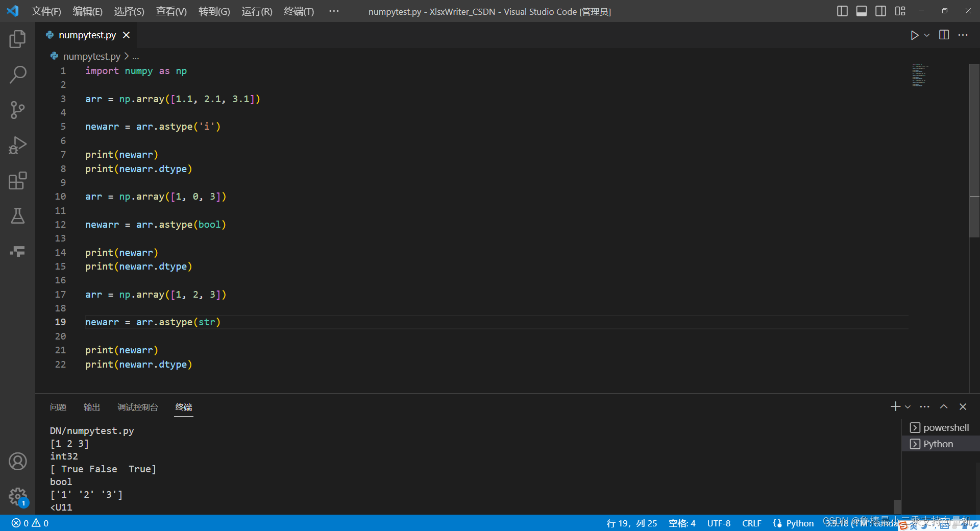This screenshot has width=980, height=531.
Task: Switch to 问题 panel tab
Action: (x=58, y=407)
